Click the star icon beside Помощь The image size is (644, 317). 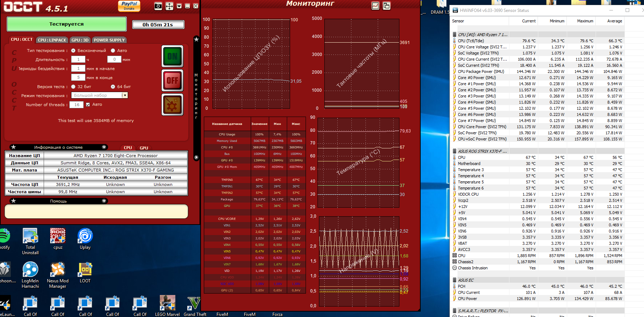click(x=13, y=201)
